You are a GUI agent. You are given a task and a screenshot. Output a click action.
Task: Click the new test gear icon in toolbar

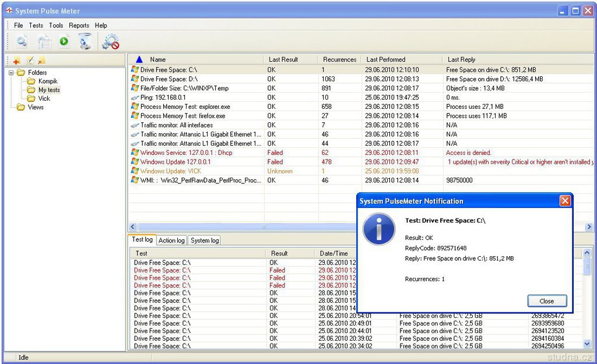[x=22, y=41]
